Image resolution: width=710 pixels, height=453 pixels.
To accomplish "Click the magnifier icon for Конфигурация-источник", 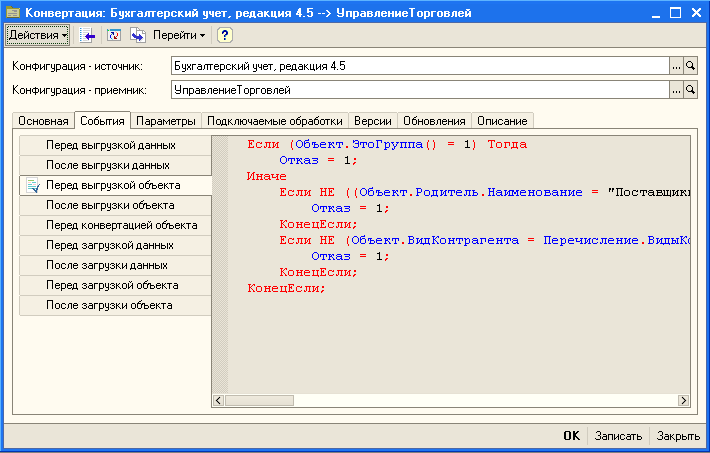I will (690, 65).
